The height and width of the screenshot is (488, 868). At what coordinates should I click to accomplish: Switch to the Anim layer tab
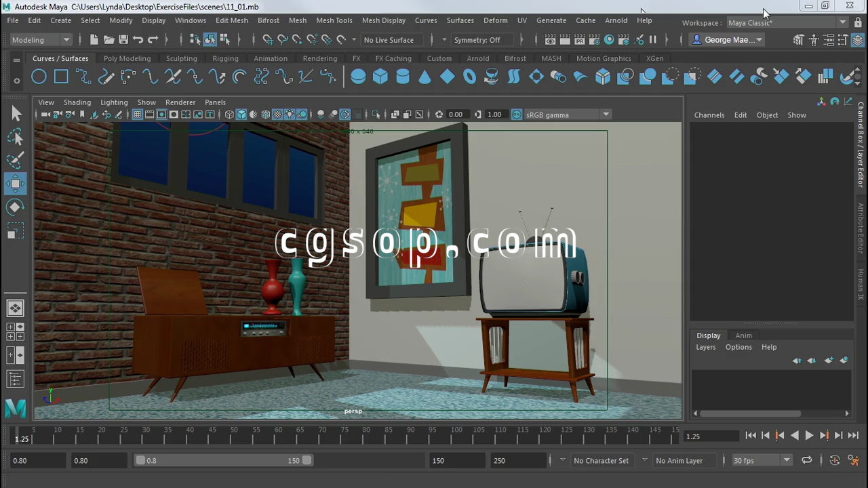744,335
